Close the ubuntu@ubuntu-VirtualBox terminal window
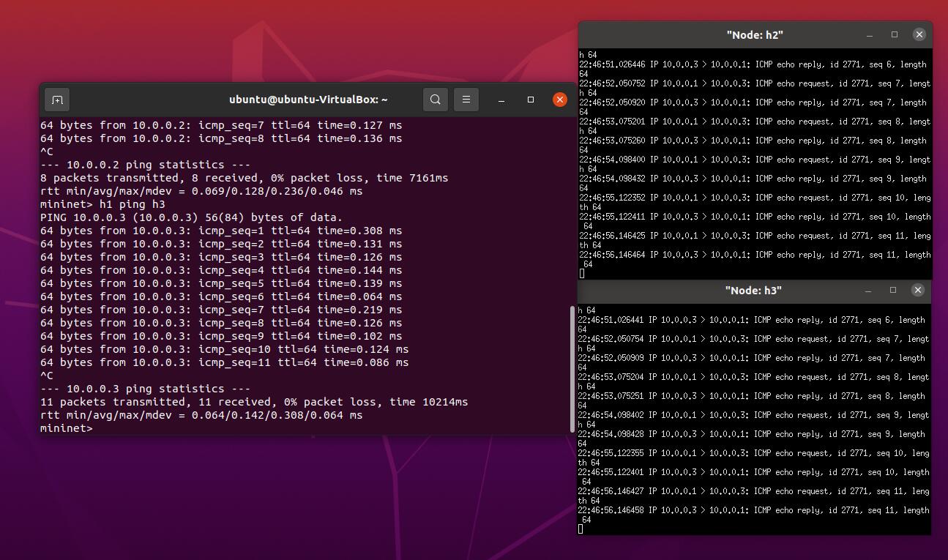Viewport: 948px width, 560px height. (560, 100)
